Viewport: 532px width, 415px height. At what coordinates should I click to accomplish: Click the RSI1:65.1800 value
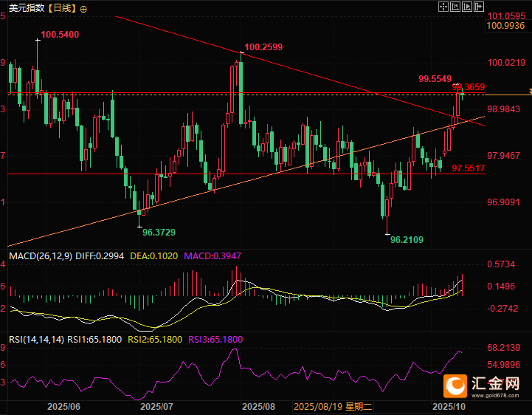pyautogui.click(x=94, y=339)
